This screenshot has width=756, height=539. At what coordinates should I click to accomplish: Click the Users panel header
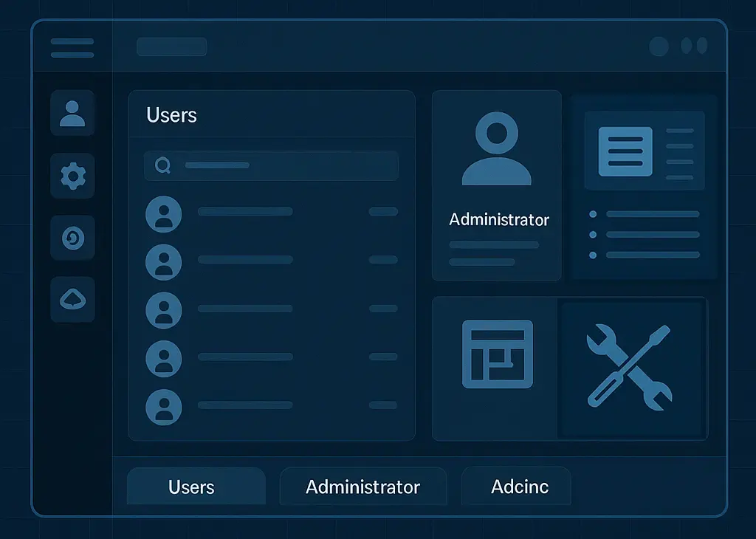tap(171, 115)
